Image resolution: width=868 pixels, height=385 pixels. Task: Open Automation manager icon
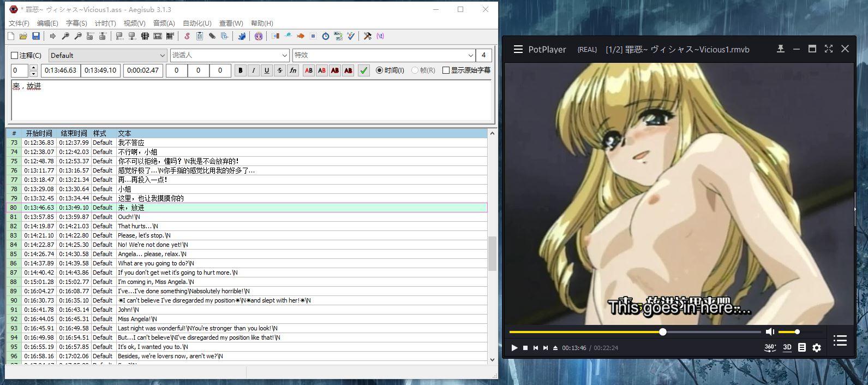tap(242, 36)
